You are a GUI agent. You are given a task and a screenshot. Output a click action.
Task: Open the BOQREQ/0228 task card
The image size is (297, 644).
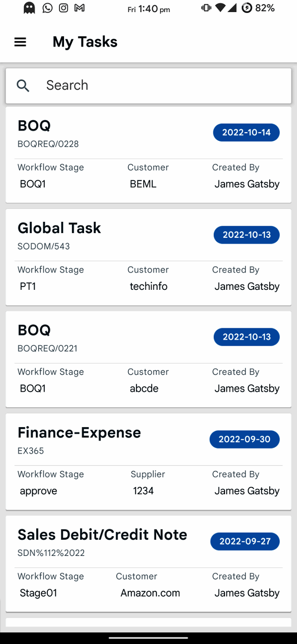click(112, 134)
